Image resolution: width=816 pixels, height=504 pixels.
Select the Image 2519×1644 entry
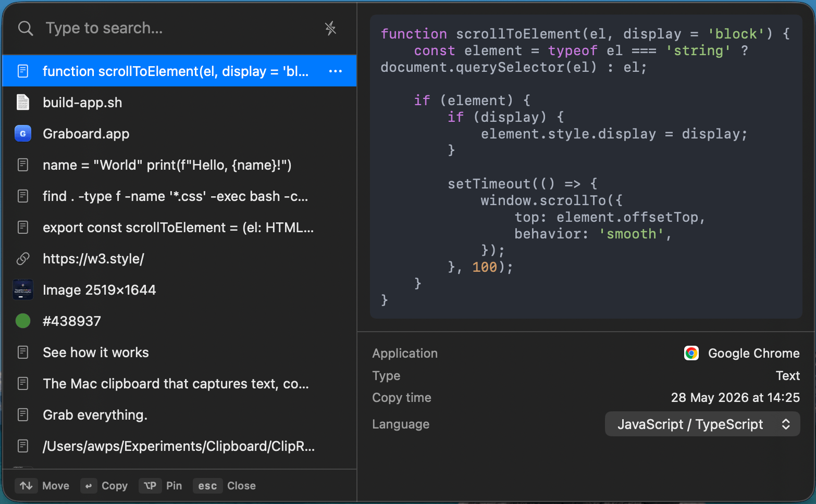tap(179, 290)
